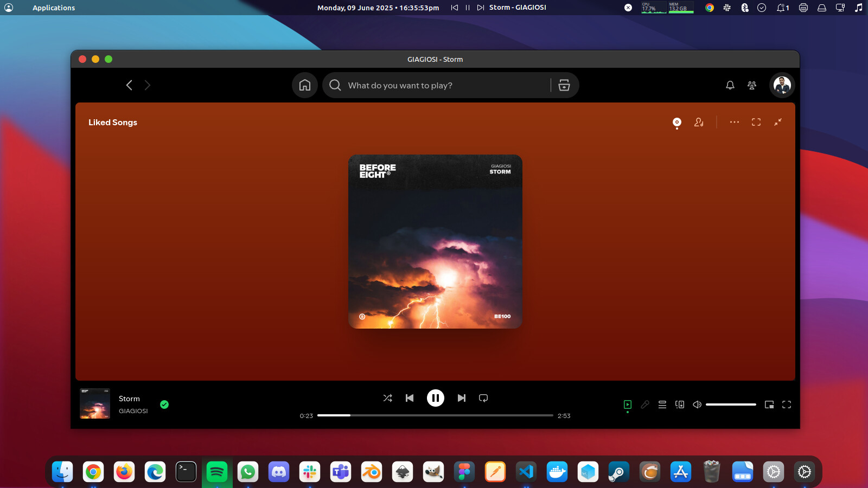Screen dimensions: 868x488
Task: Open Discord from the dock
Action: tap(279, 472)
